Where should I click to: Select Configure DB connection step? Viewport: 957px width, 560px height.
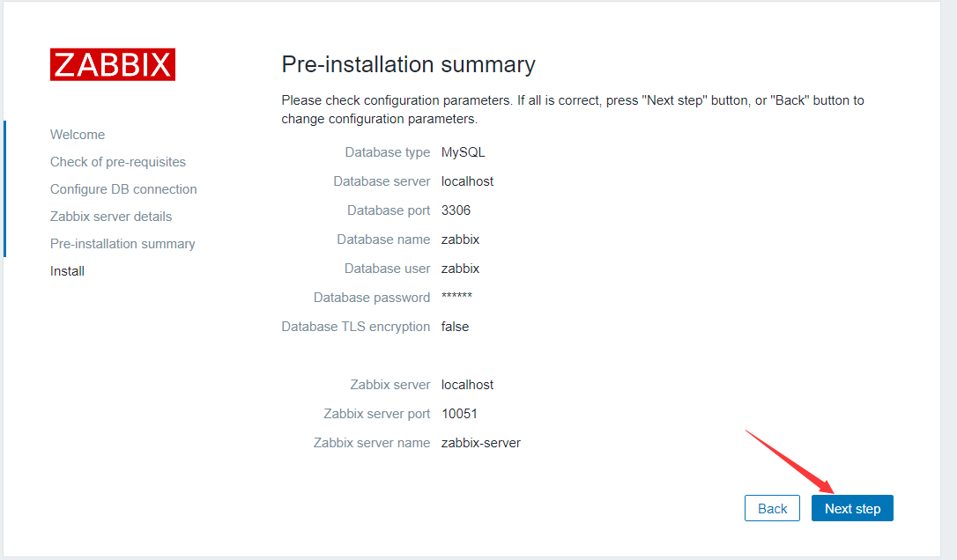click(123, 189)
